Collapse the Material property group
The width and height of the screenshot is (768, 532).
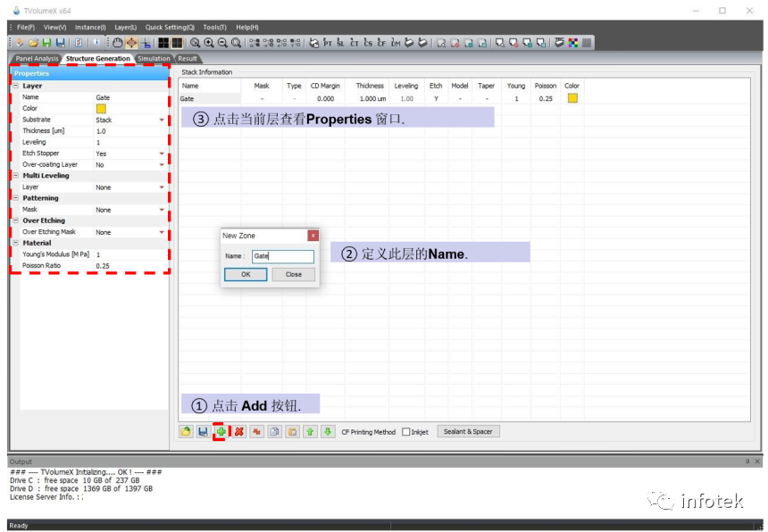click(16, 244)
